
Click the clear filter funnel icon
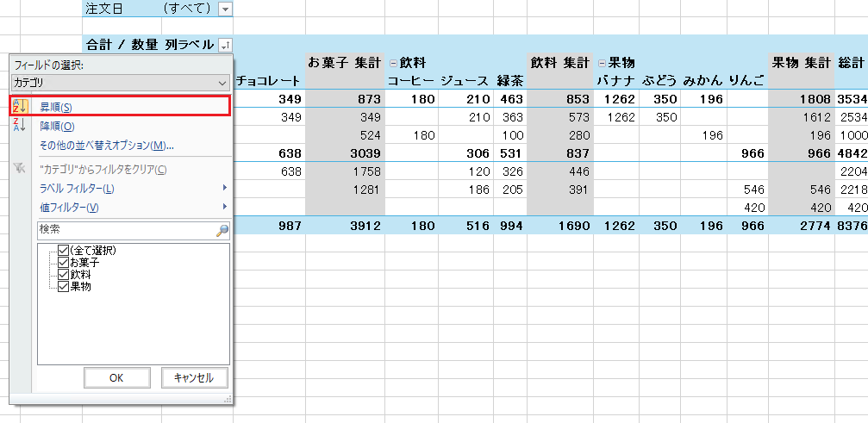click(19, 169)
